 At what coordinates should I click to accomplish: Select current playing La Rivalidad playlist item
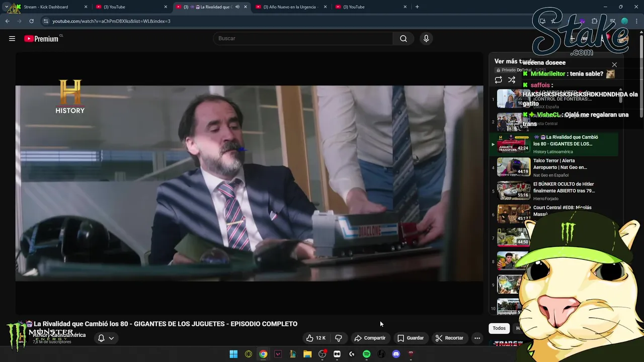tap(554, 144)
